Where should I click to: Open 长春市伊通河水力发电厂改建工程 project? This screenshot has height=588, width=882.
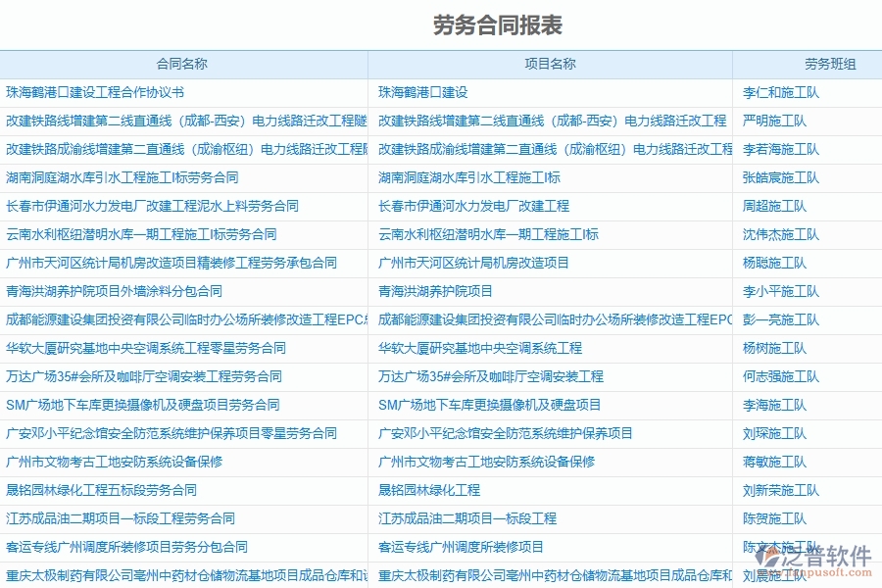click(x=465, y=206)
